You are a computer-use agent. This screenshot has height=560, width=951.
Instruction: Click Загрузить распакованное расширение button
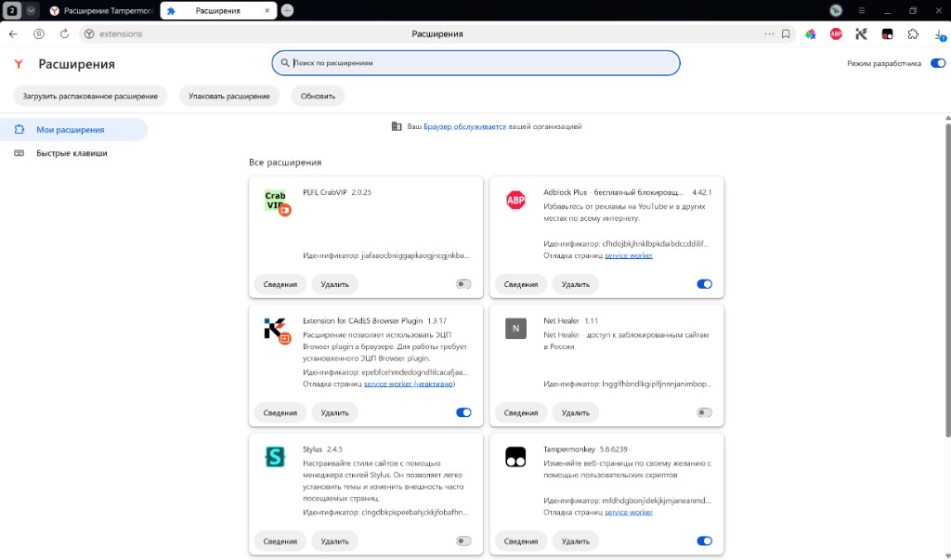pos(90,96)
